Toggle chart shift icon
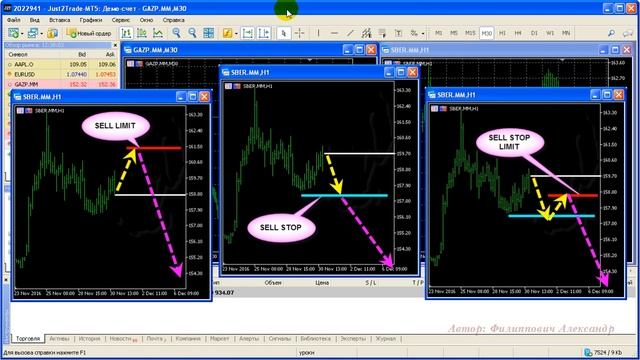The image size is (640, 360). click(x=264, y=33)
